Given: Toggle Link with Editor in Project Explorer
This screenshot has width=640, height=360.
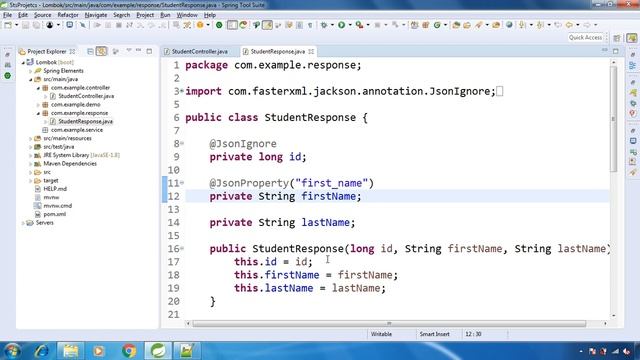Looking at the screenshot, I should tap(101, 51).
